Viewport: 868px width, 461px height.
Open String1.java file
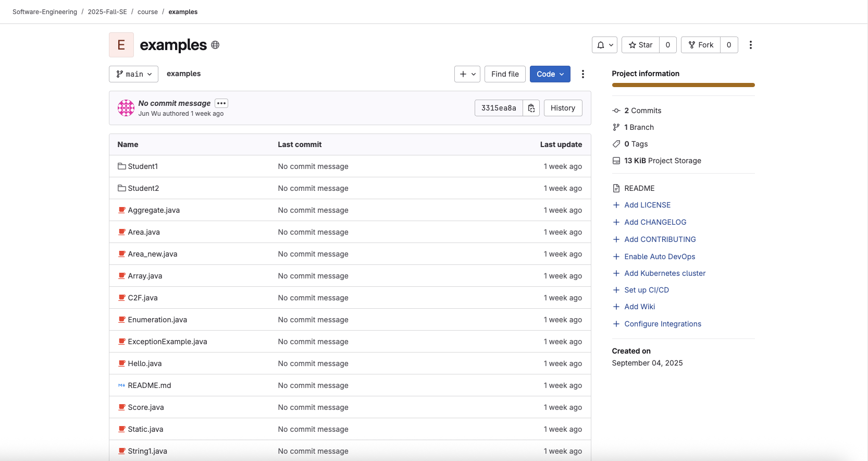point(147,451)
